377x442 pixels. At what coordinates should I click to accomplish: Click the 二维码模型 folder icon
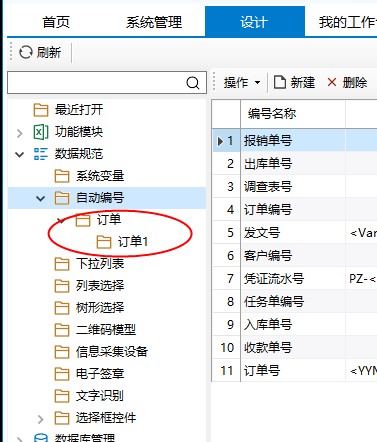pos(62,330)
